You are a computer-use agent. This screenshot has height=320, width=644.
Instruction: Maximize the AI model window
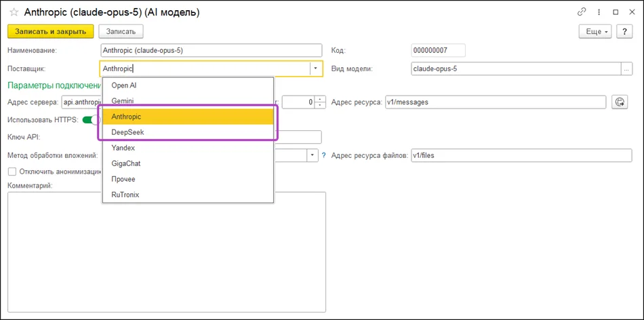pyautogui.click(x=616, y=12)
